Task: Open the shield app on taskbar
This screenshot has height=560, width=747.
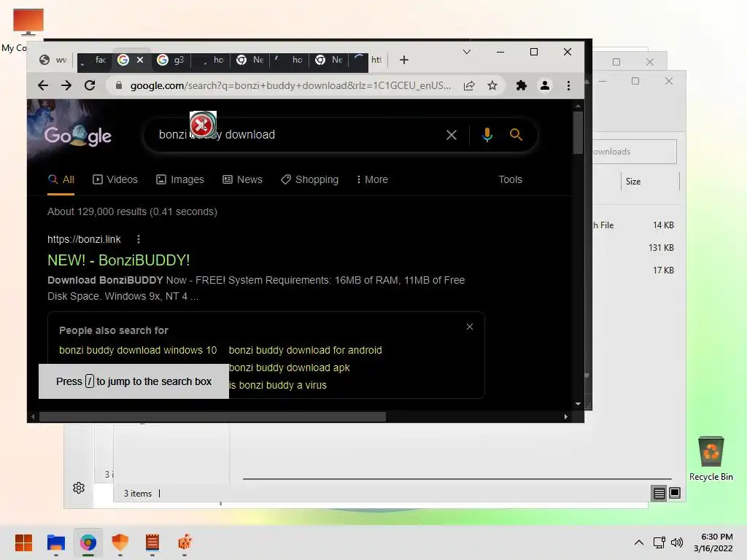Action: [x=120, y=542]
